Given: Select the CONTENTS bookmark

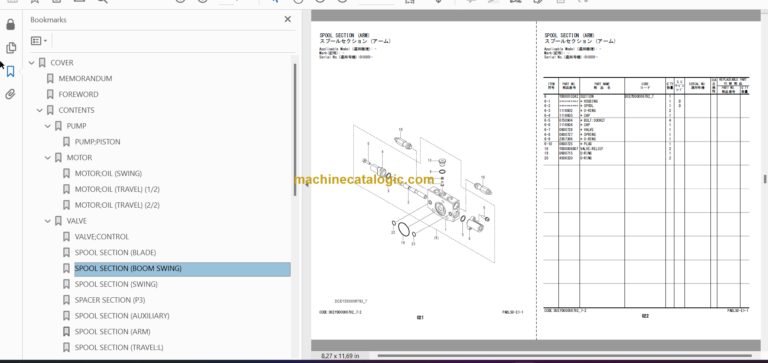Looking at the screenshot, I should (76, 110).
